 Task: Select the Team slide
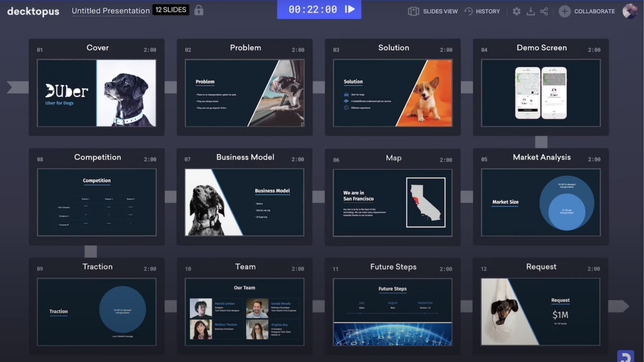[x=244, y=312]
